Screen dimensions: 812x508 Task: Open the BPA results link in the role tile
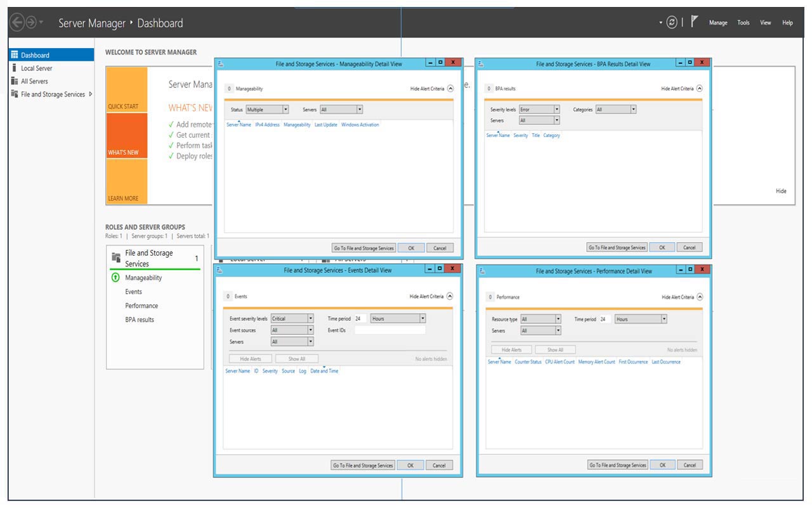[x=140, y=320]
